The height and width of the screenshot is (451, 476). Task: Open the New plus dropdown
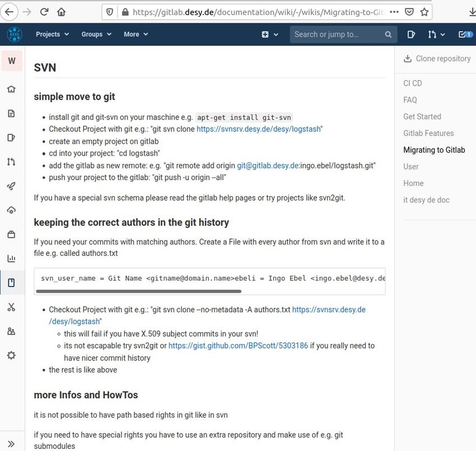(x=269, y=35)
